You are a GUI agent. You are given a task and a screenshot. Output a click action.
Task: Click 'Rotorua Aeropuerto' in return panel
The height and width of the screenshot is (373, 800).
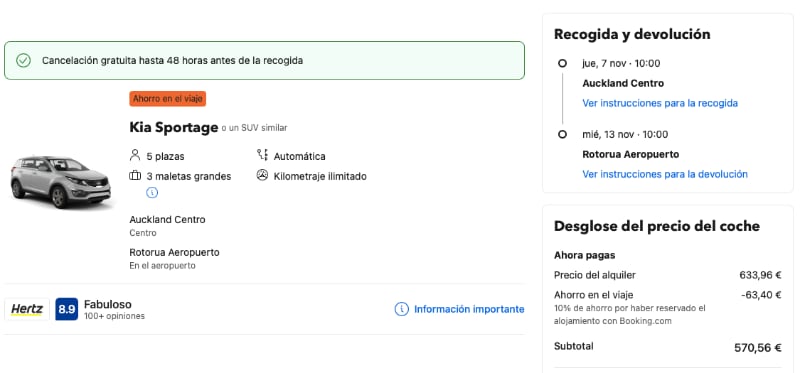pyautogui.click(x=631, y=155)
